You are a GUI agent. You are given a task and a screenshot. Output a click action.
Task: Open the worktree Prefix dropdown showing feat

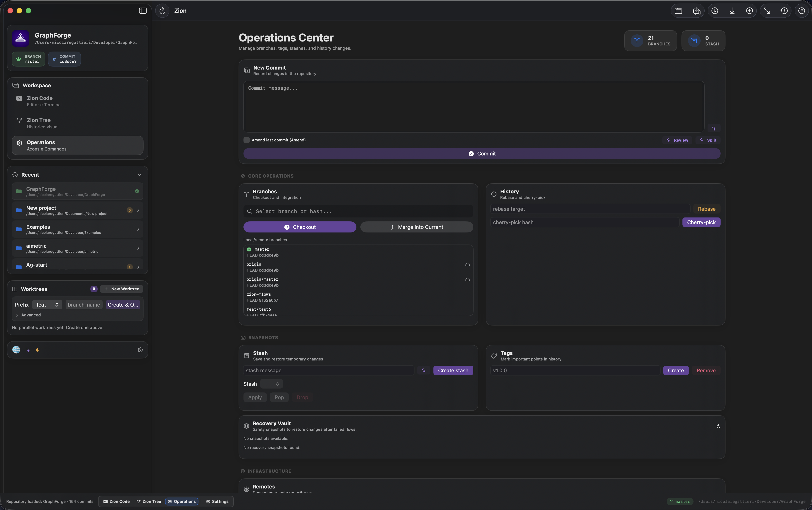tap(47, 304)
